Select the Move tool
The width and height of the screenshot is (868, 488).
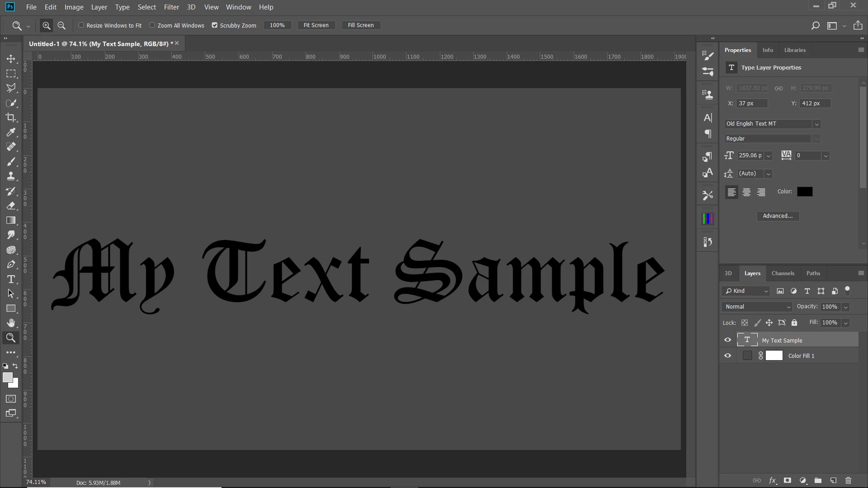click(11, 59)
